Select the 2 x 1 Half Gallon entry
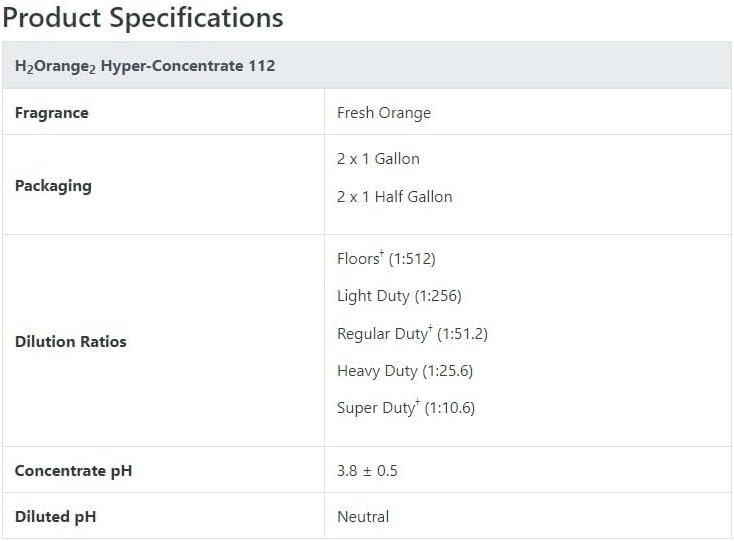Viewport: 734px width, 541px height. [x=395, y=197]
